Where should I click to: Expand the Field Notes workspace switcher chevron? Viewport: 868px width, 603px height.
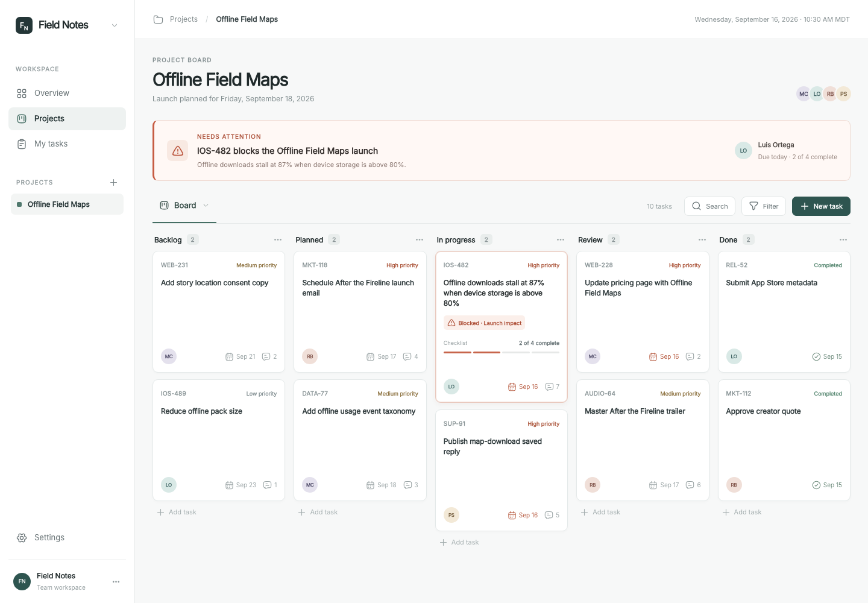coord(115,25)
